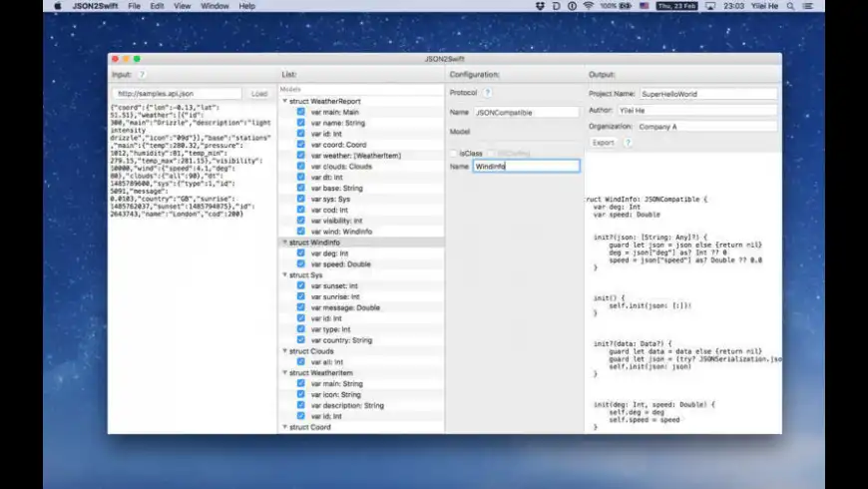Open the Window menu
Viewport: 868px width, 489px height.
pyautogui.click(x=215, y=6)
